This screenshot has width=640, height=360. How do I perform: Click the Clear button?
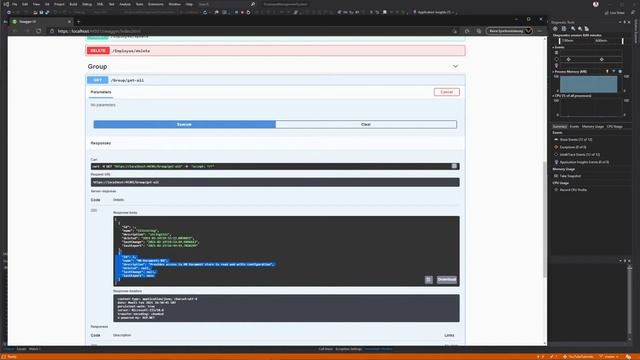(x=366, y=124)
